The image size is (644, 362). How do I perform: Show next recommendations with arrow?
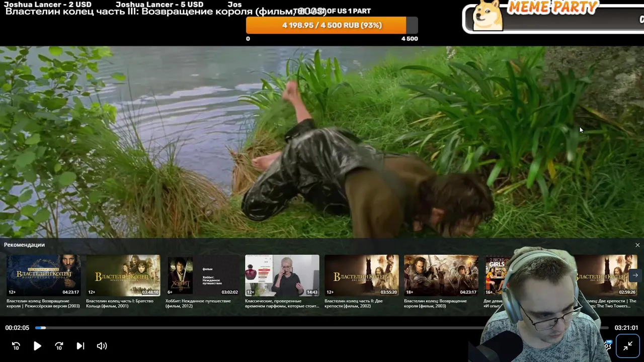point(635,275)
